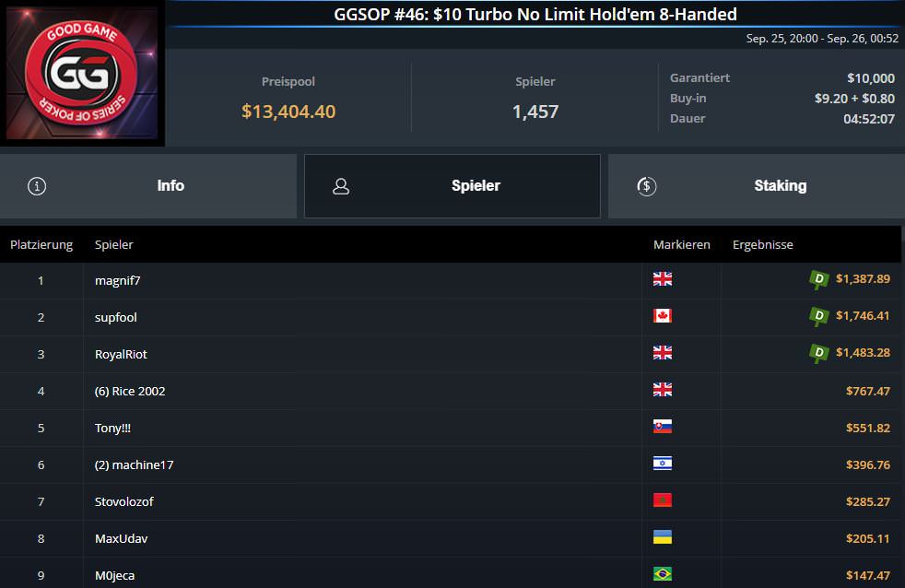905x588 pixels.
Task: Click the Dauer label
Action: [x=688, y=118]
